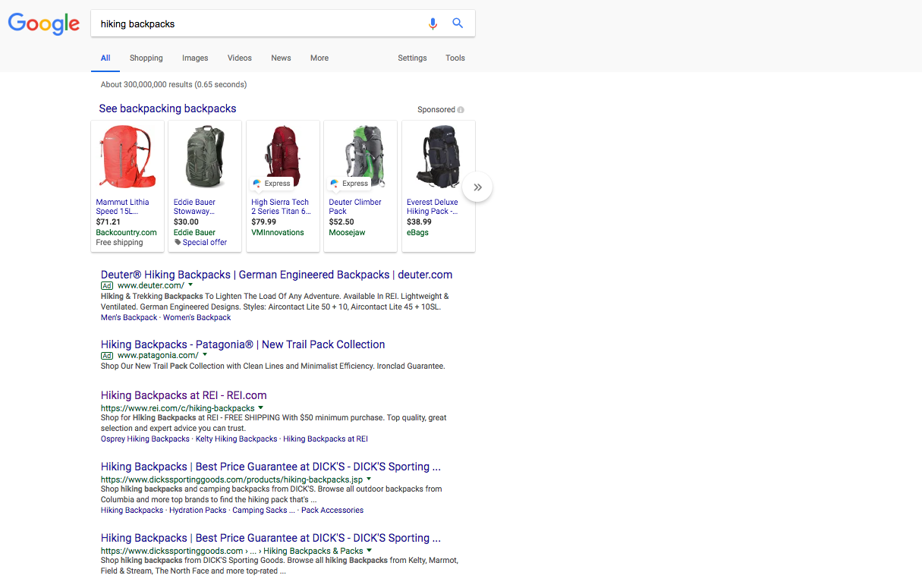Click the $71.21 price
Image resolution: width=922 pixels, height=588 pixels.
click(109, 222)
